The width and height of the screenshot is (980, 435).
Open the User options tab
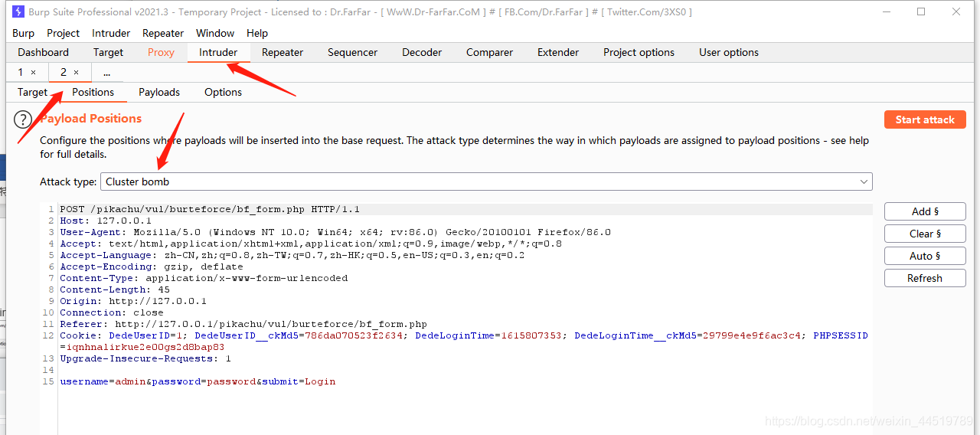pyautogui.click(x=729, y=52)
